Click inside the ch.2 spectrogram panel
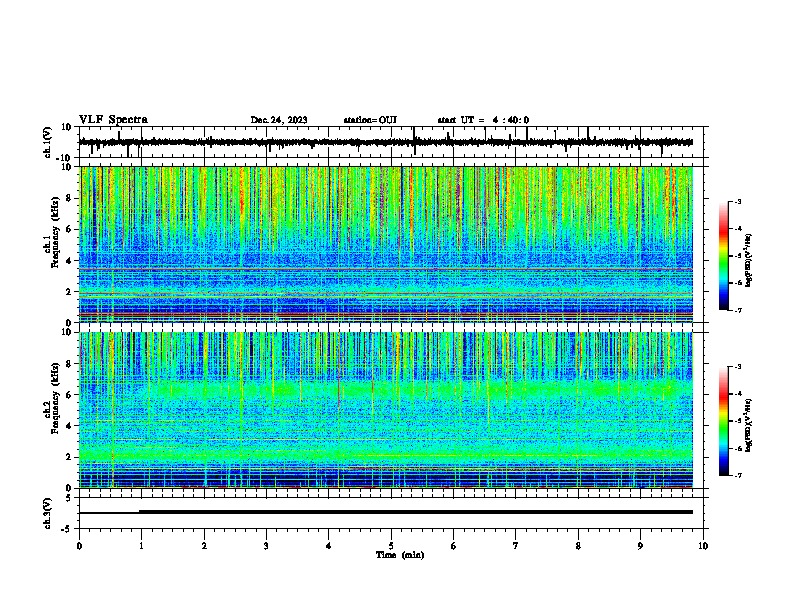This screenshot has width=792, height=612. tap(386, 410)
